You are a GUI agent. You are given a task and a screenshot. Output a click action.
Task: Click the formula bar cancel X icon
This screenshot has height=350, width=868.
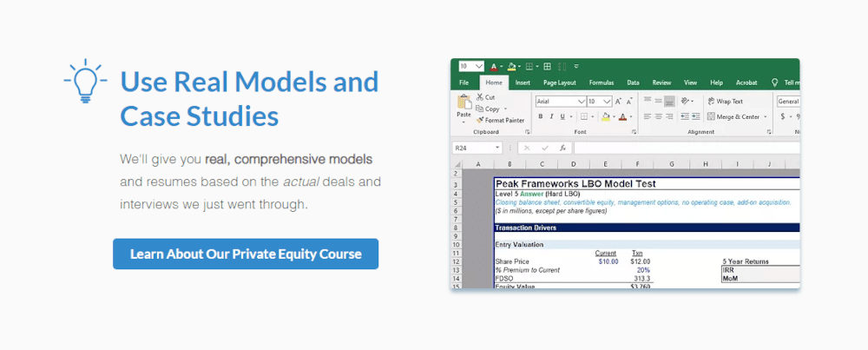(x=527, y=148)
